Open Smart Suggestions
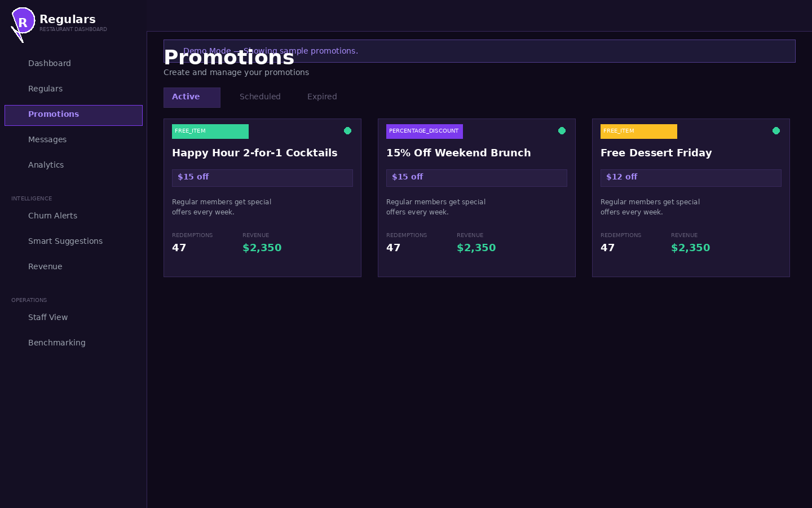This screenshot has height=508, width=812. (65, 241)
